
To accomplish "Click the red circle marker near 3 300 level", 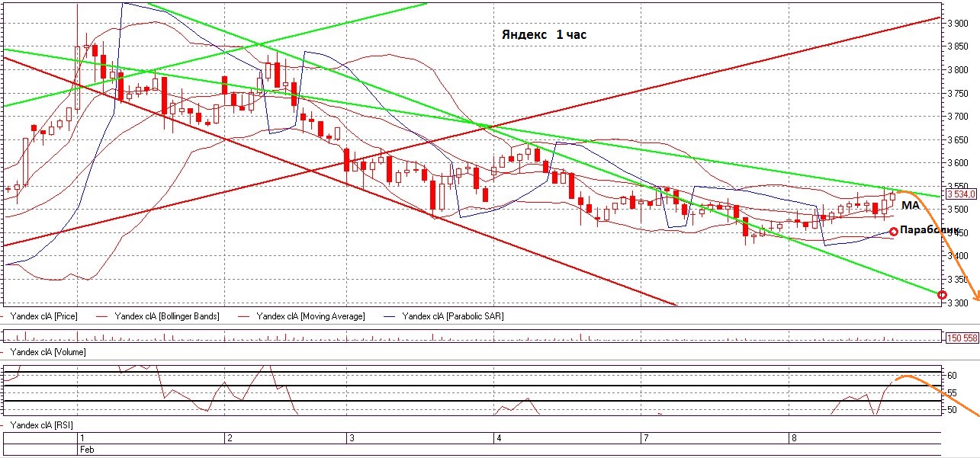I will pos(942,295).
